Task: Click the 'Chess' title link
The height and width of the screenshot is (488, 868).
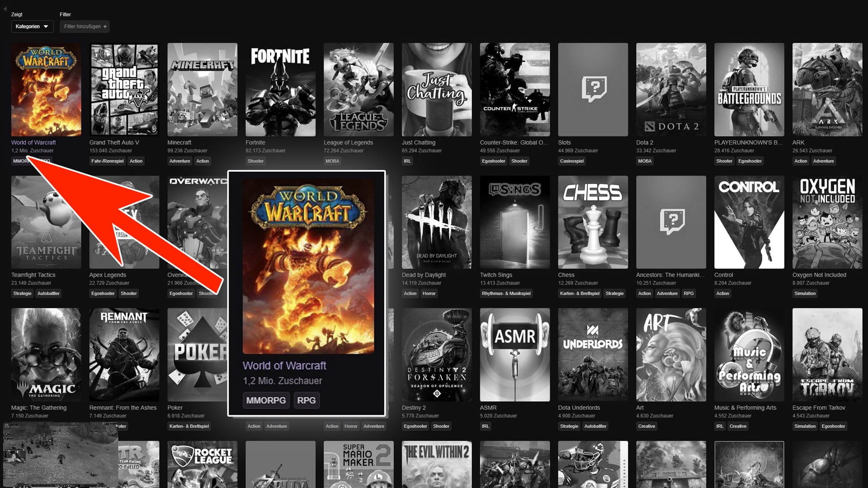Action: tap(566, 275)
